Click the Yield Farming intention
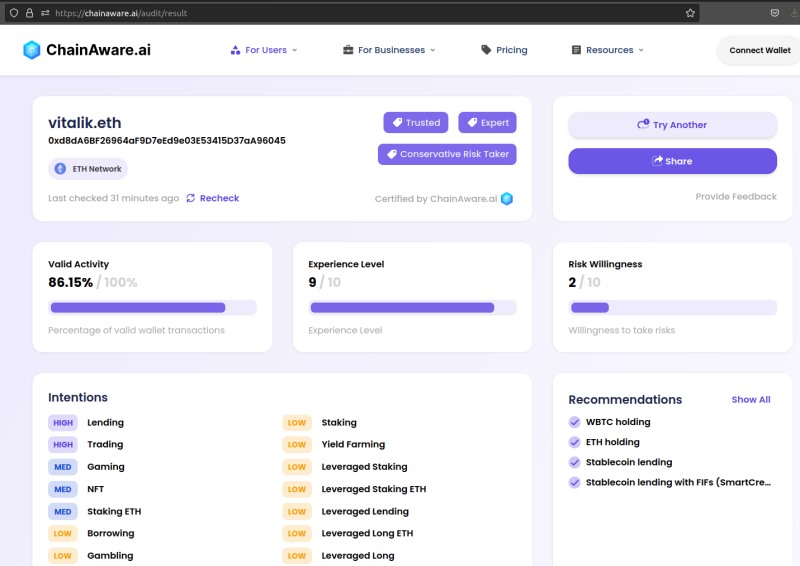 pyautogui.click(x=353, y=445)
